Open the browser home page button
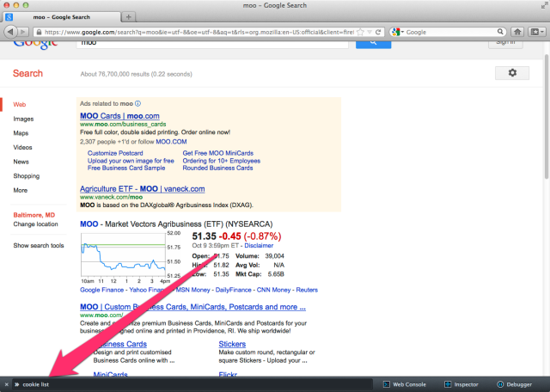The image size is (550, 392). (517, 32)
